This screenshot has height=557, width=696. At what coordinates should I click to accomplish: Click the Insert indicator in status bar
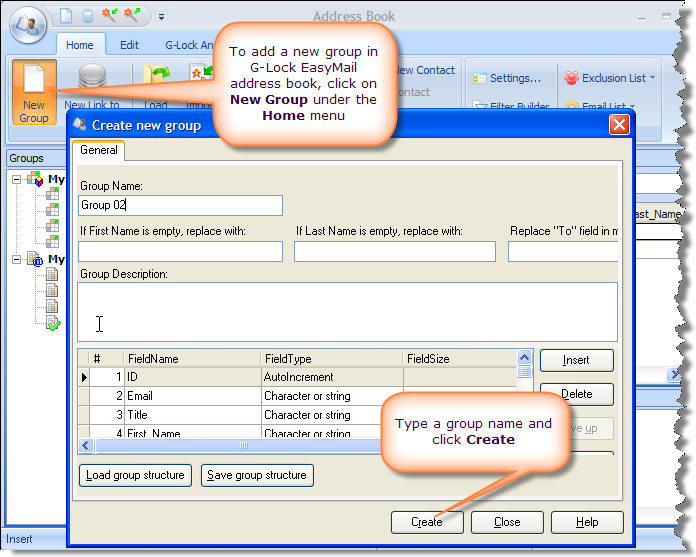point(19,539)
